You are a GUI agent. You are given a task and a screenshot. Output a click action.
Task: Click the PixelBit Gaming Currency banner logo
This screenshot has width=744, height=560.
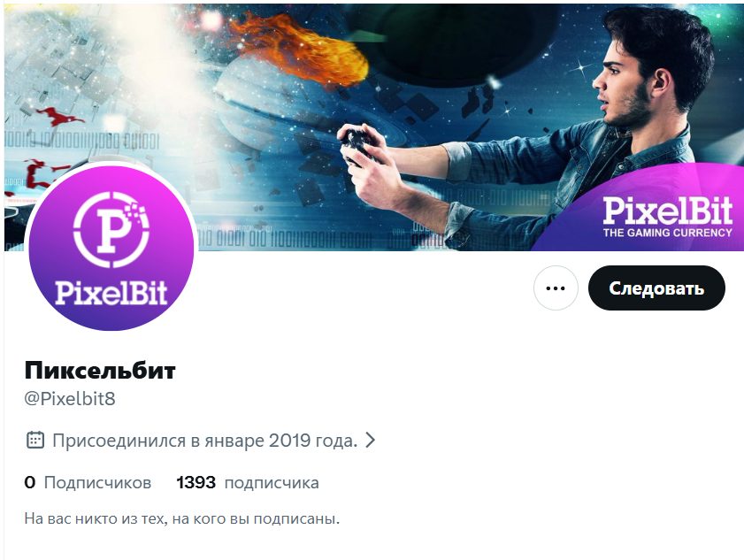pos(668,218)
